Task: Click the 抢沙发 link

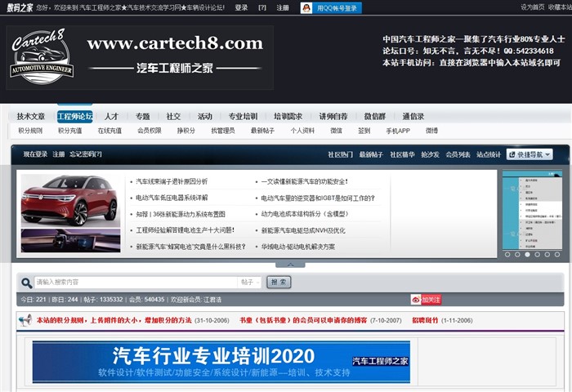Action: pos(431,154)
